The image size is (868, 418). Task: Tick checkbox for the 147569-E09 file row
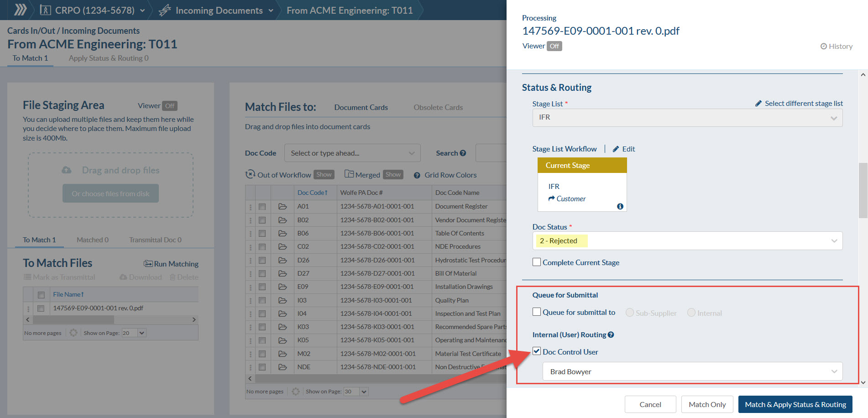coord(41,308)
